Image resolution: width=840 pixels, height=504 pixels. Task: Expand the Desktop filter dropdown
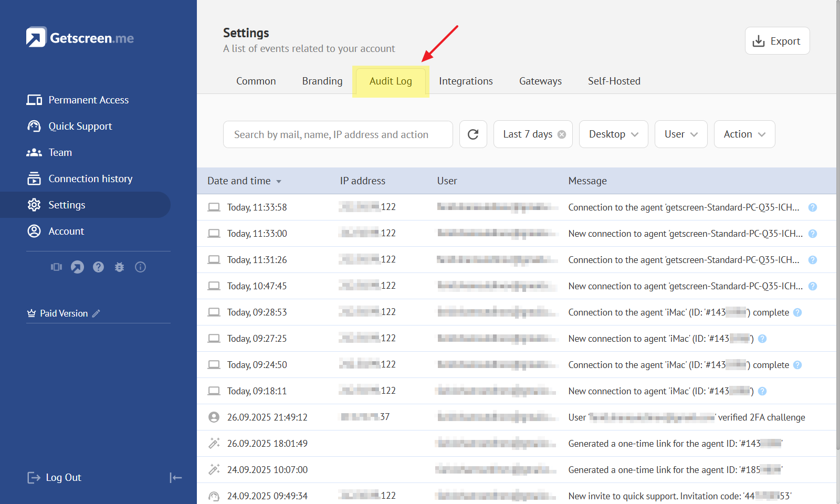[613, 134]
